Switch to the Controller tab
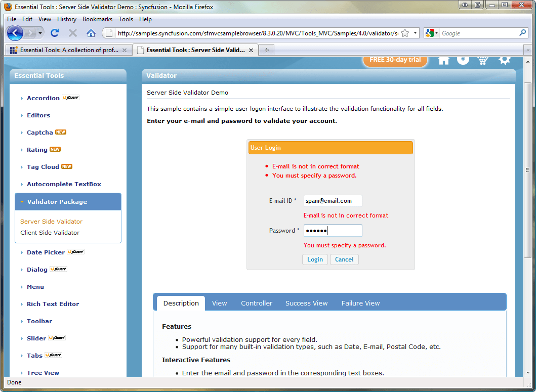 pos(257,303)
